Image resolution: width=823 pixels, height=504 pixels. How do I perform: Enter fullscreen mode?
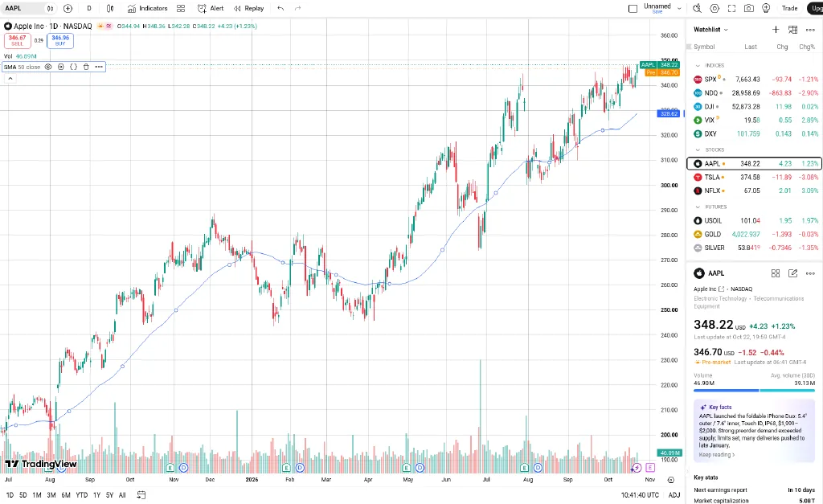(731, 8)
